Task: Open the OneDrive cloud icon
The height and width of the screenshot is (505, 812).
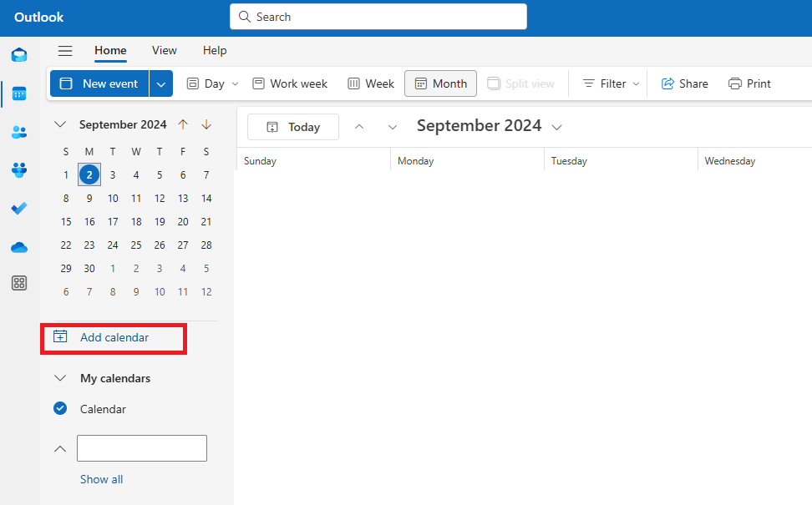Action: pos(18,247)
